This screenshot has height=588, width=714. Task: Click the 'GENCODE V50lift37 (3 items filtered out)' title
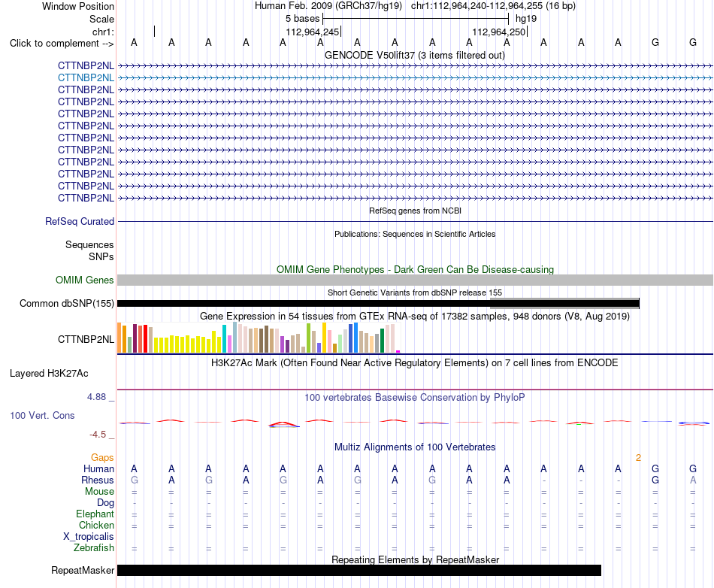415,55
